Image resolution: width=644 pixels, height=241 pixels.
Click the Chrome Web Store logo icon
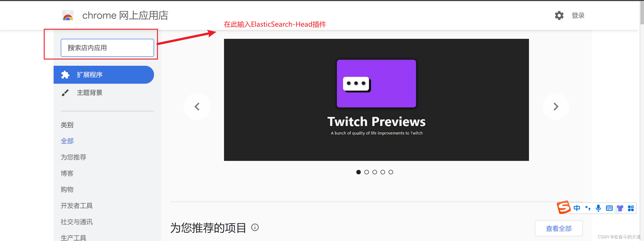[68, 15]
